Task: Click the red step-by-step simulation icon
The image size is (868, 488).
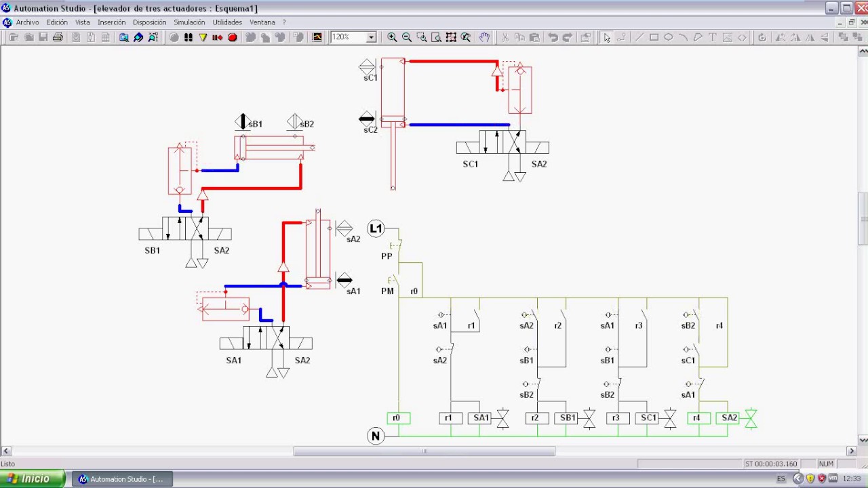Action: [x=218, y=37]
